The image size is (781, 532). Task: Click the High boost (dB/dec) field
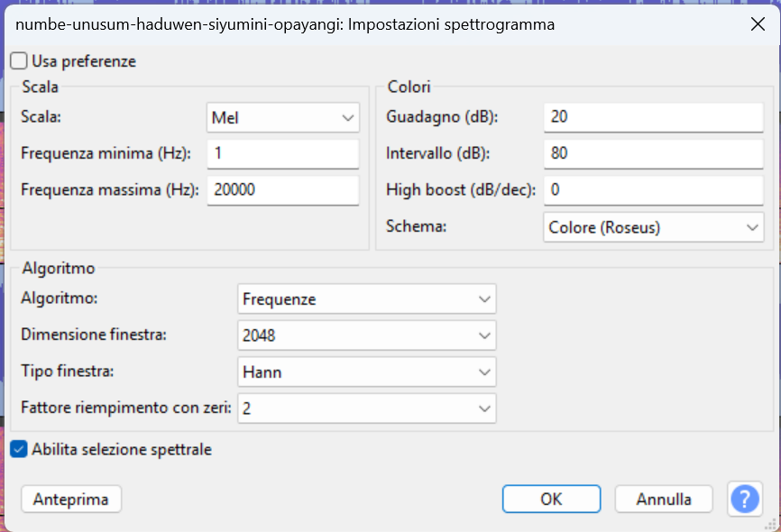pos(654,189)
